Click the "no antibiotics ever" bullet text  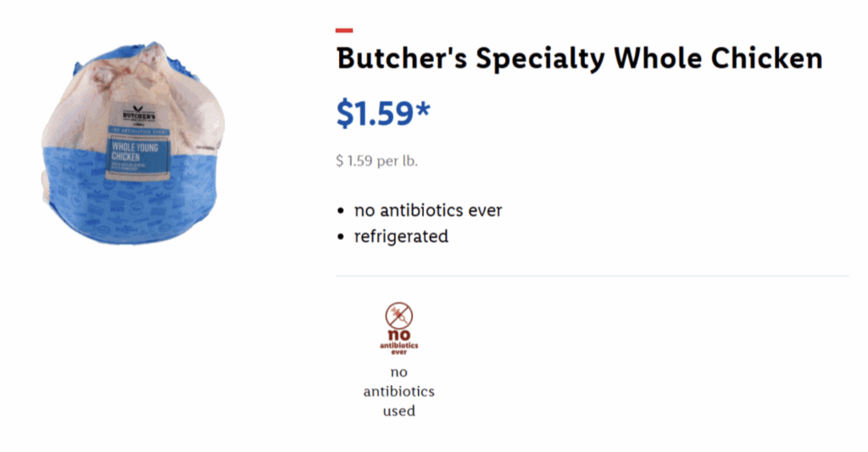pyautogui.click(x=428, y=210)
